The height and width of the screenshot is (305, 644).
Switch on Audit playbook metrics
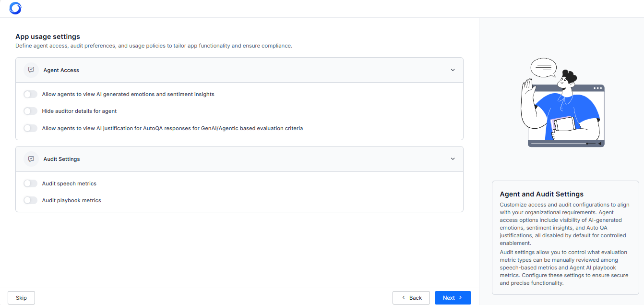tap(30, 200)
